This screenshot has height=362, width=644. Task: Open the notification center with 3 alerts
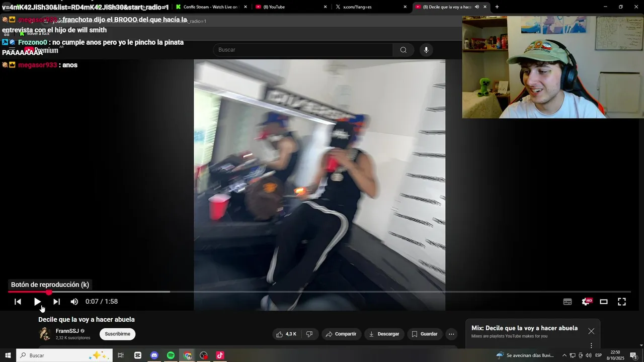click(634, 355)
